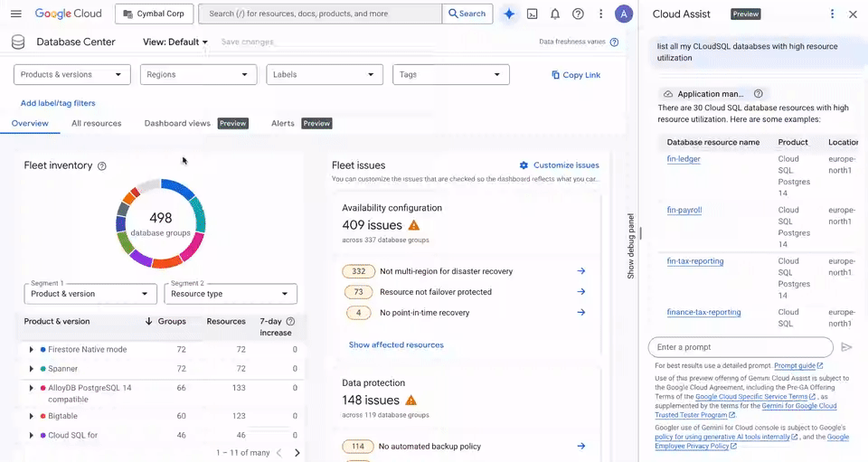Open arrow for Resource not failover protected

580,292
